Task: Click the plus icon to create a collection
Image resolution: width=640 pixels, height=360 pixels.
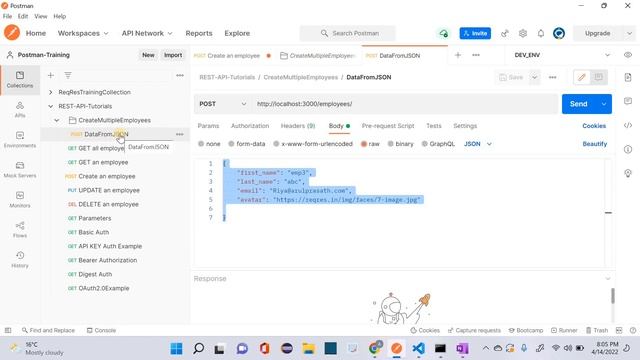Action: pyautogui.click(x=51, y=76)
